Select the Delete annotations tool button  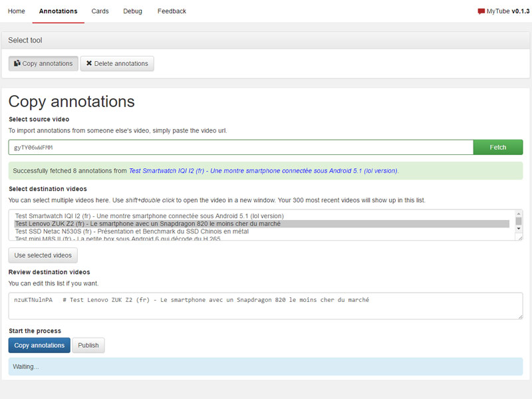(117, 63)
